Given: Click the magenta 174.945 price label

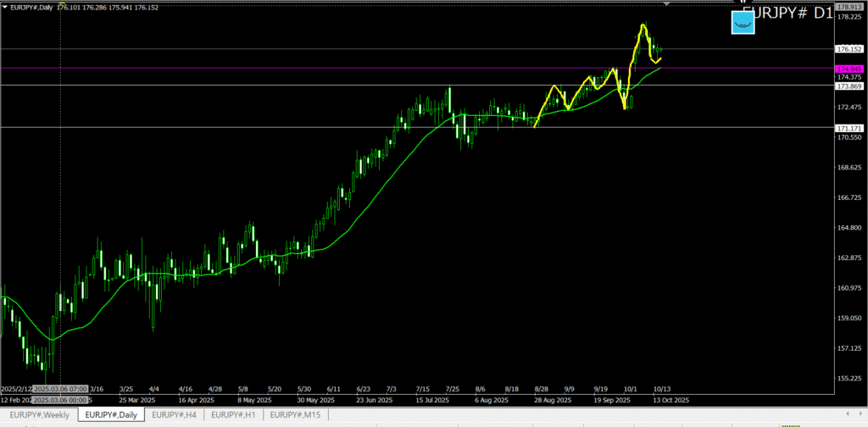Looking at the screenshot, I should pos(849,69).
